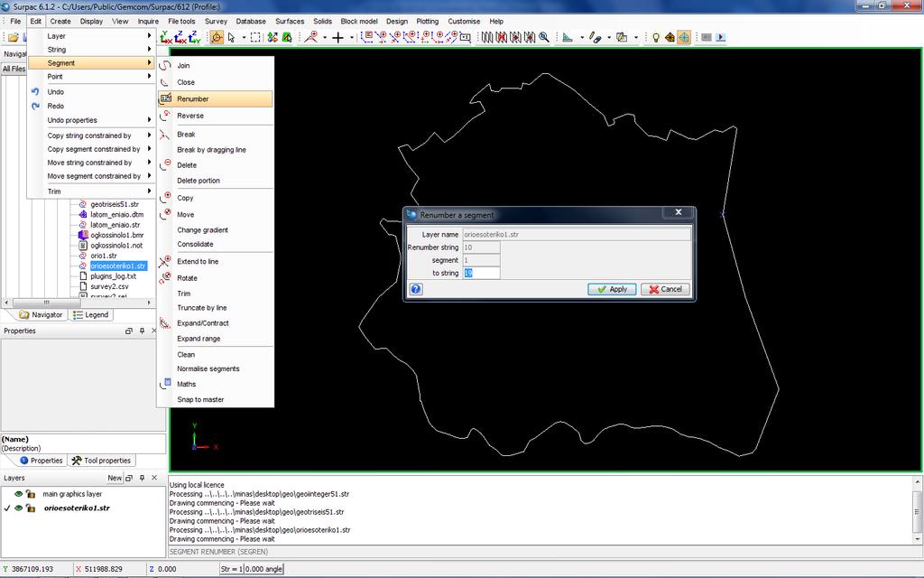The image size is (924, 578).
Task: Switch to the Navigator tab
Action: [41, 315]
